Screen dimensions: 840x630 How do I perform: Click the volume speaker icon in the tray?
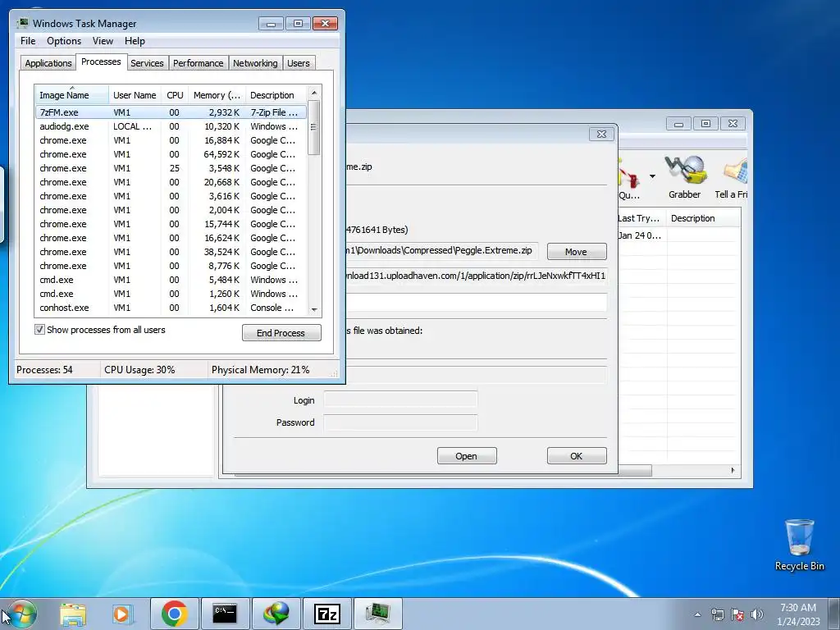point(757,614)
